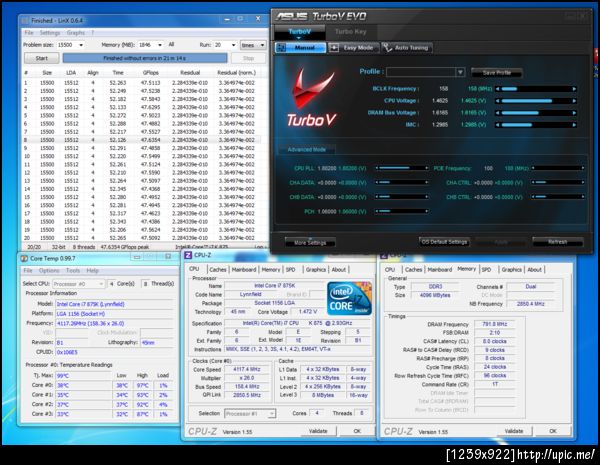Open the Run count dropdown in LinX
The height and width of the screenshot is (465, 600).
click(x=233, y=45)
